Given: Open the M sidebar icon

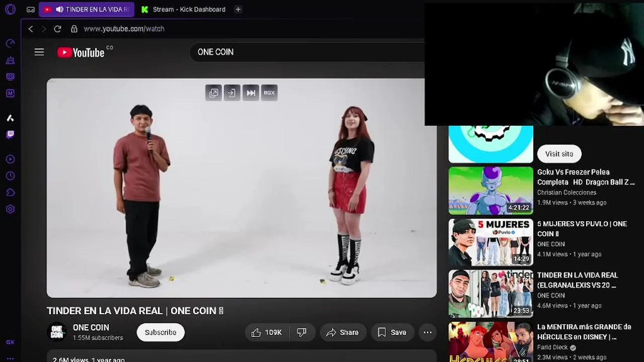Looking at the screenshot, I should (x=10, y=94).
